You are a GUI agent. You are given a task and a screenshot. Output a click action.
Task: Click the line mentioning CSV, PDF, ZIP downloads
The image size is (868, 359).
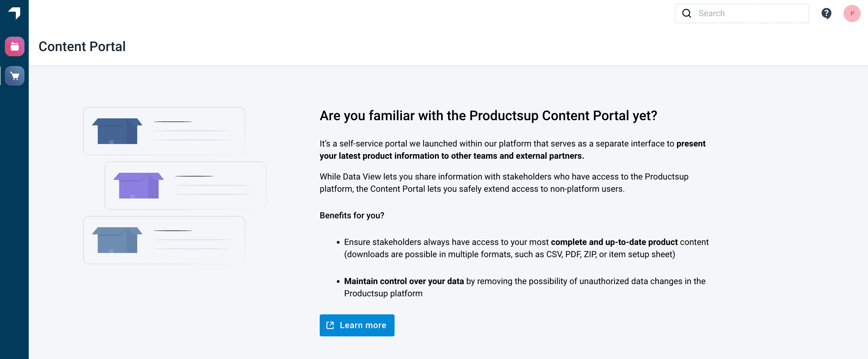[509, 254]
